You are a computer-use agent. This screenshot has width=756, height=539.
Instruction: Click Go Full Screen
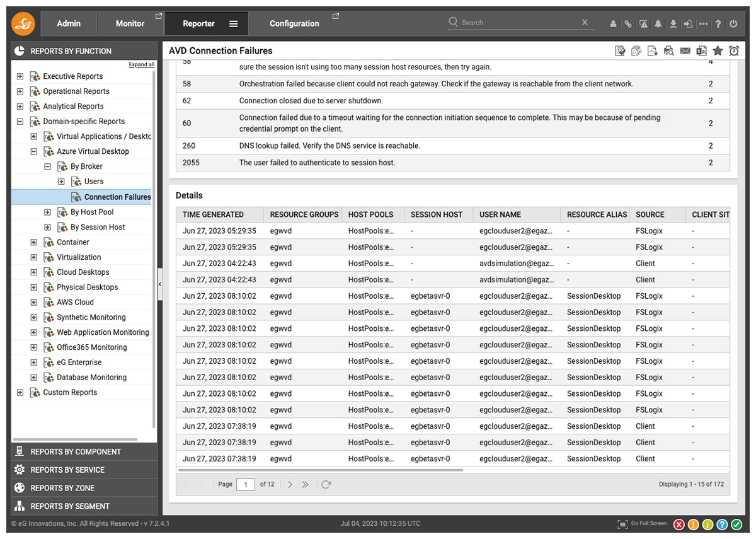[x=643, y=524]
